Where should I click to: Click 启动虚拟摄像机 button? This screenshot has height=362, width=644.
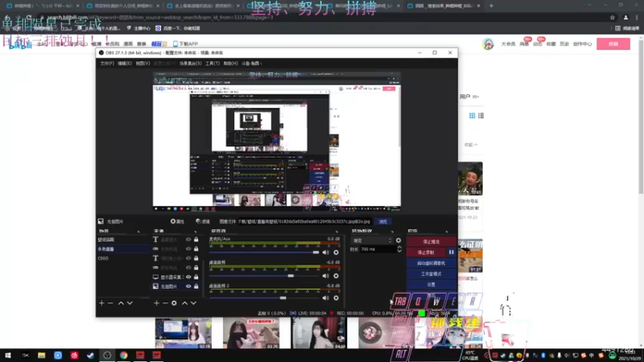tap(431, 263)
